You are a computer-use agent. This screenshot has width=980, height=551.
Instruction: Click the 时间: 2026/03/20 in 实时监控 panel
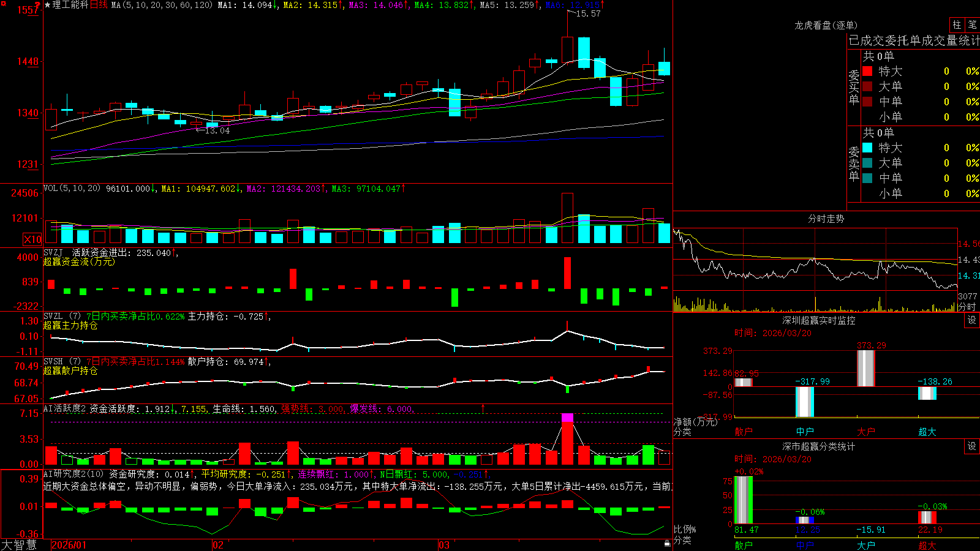coord(773,333)
